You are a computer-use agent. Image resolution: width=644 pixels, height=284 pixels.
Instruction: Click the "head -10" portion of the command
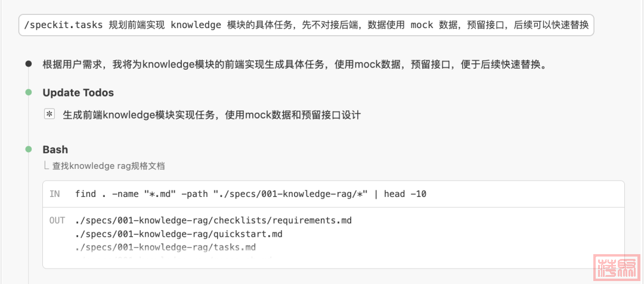coord(405,194)
